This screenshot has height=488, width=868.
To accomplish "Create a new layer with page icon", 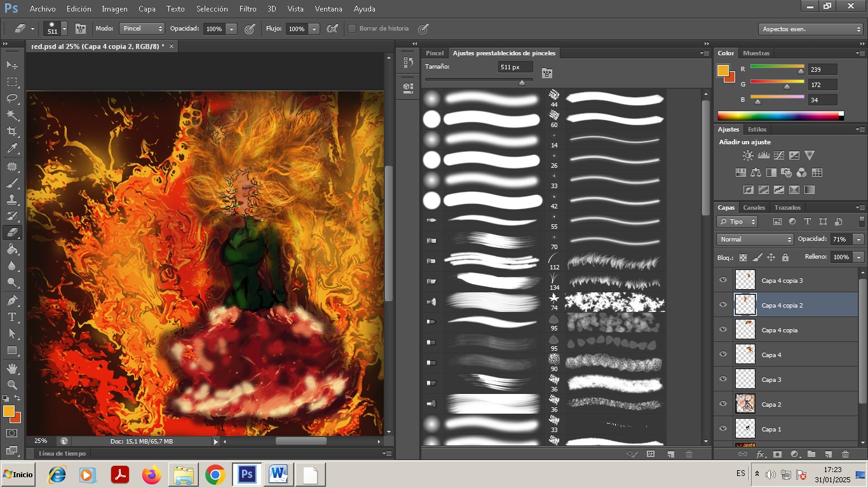I will [828, 454].
